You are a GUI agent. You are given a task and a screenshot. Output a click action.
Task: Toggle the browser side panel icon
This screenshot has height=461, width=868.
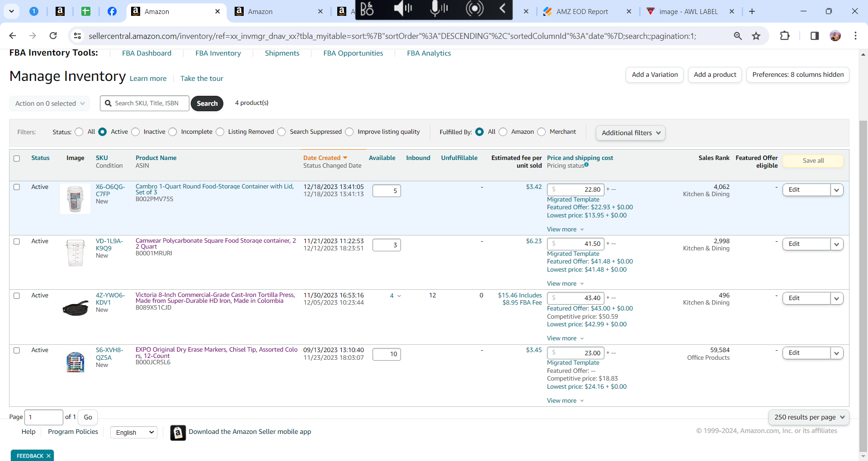point(815,36)
